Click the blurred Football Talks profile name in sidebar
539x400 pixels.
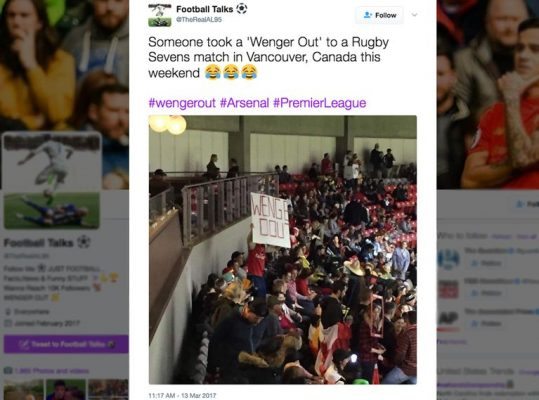tap(38, 243)
